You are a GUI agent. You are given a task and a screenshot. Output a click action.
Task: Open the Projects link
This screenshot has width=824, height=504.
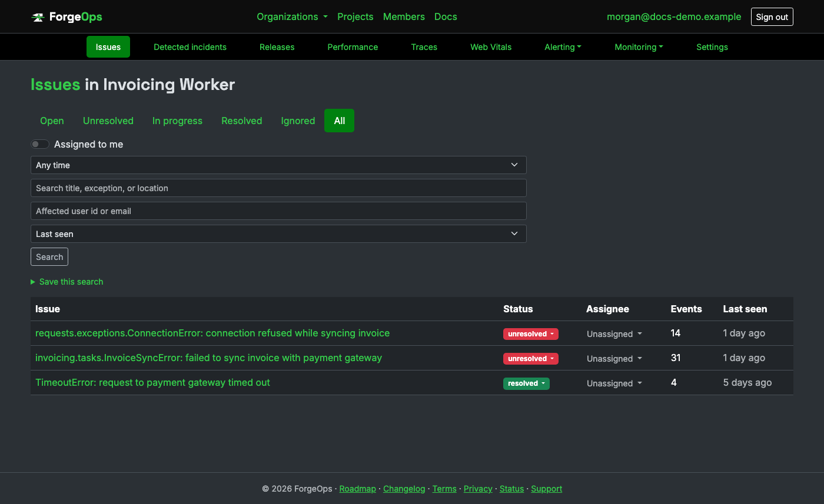click(355, 16)
